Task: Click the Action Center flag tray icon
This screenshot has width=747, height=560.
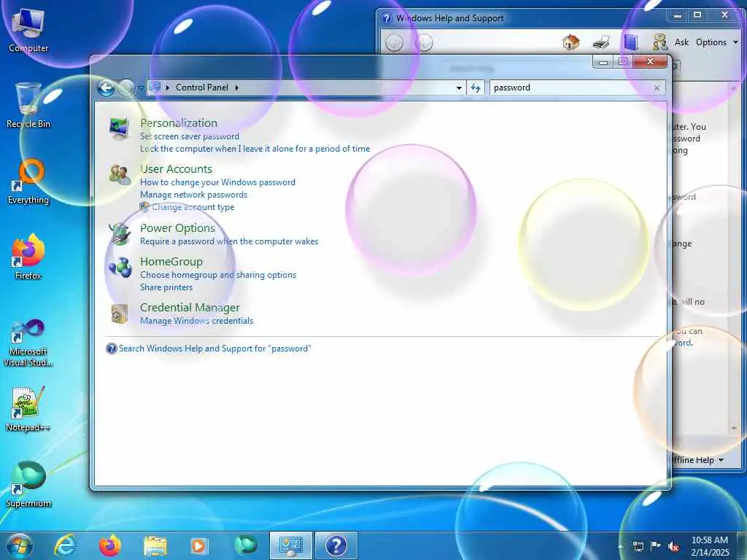Action: point(656,545)
